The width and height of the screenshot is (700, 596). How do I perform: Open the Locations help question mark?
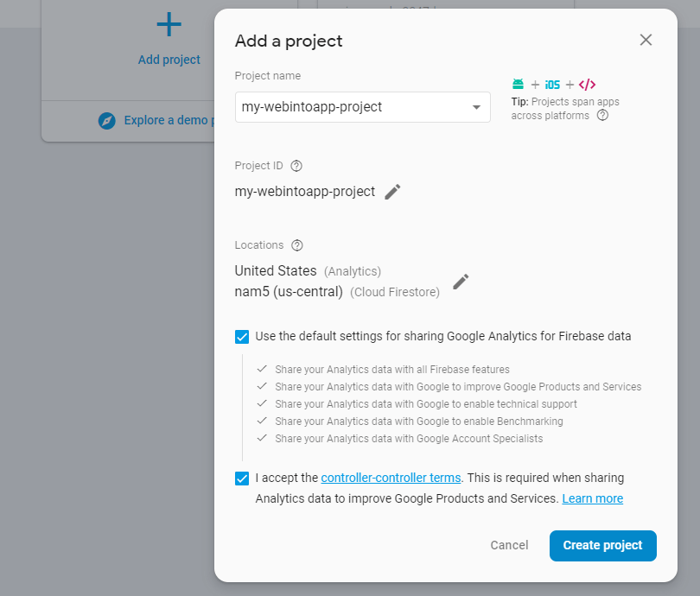(x=297, y=245)
